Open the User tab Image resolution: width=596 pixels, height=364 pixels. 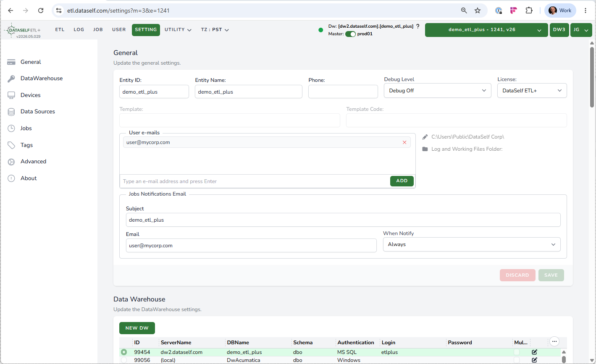pos(119,30)
